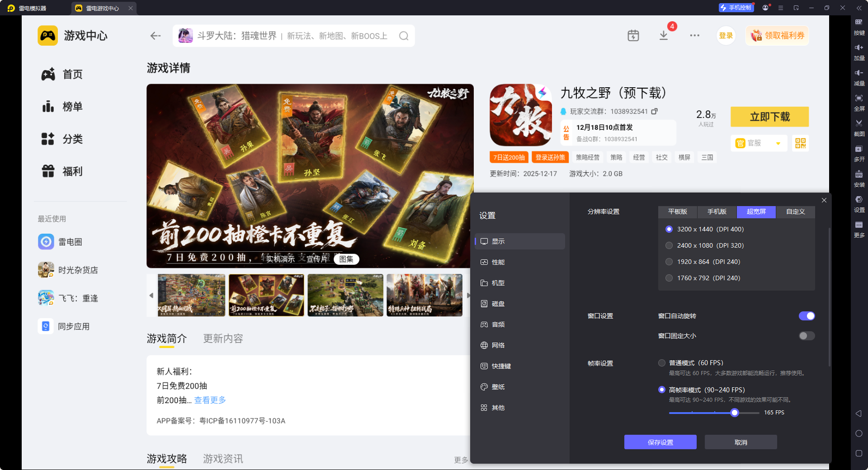Expand the official server version dropdown
The image size is (868, 470).
pyautogui.click(x=778, y=143)
